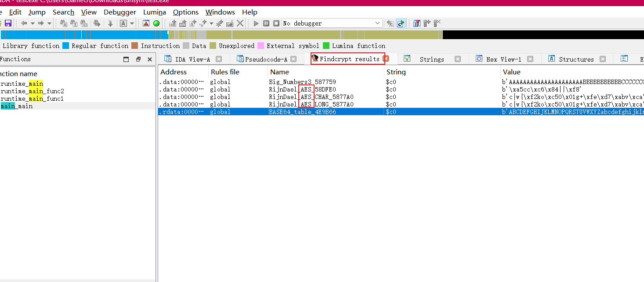644x282 pixels.
Task: Click the asterisk plus array icon
Action: [x=220, y=23]
